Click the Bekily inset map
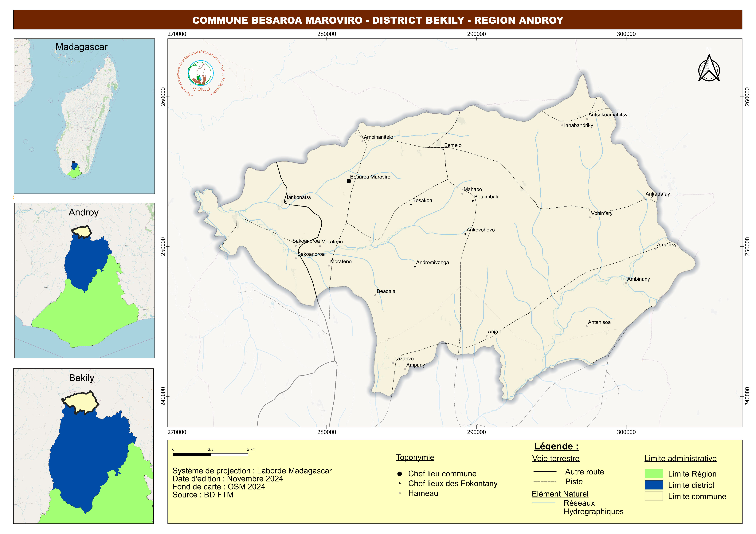The image size is (756, 534). point(83,446)
